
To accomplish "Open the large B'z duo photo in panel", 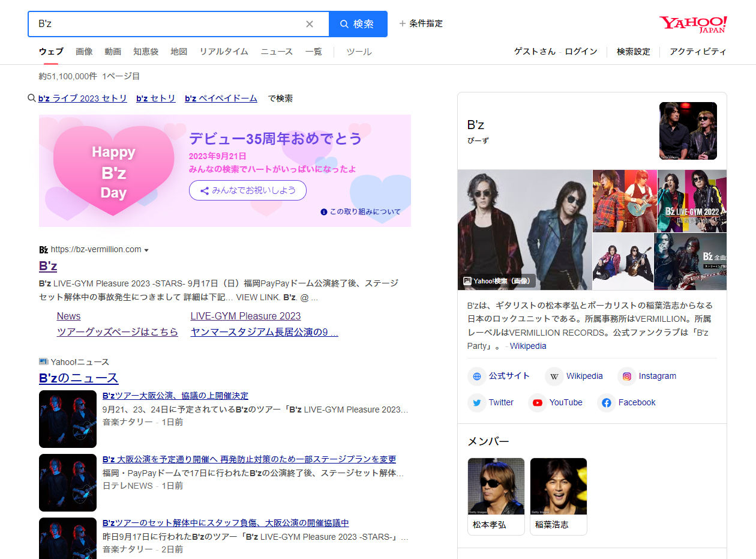I will pyautogui.click(x=525, y=230).
